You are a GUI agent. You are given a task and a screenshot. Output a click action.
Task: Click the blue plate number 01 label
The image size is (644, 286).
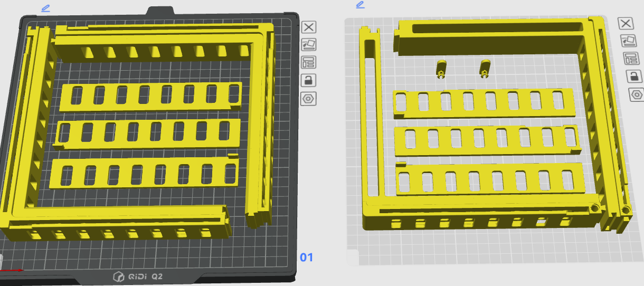(x=306, y=258)
